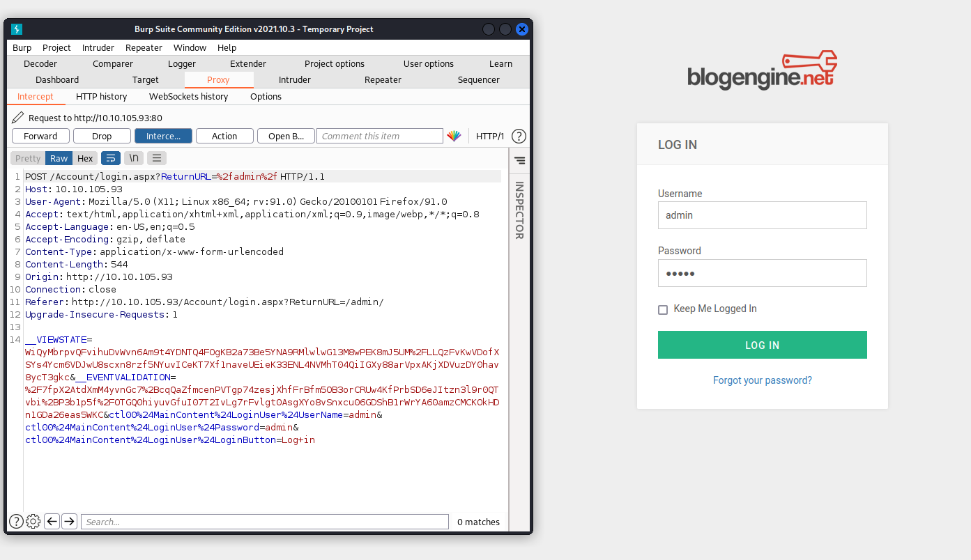The image size is (971, 560).
Task: Click the POST request line text
Action: coord(175,176)
